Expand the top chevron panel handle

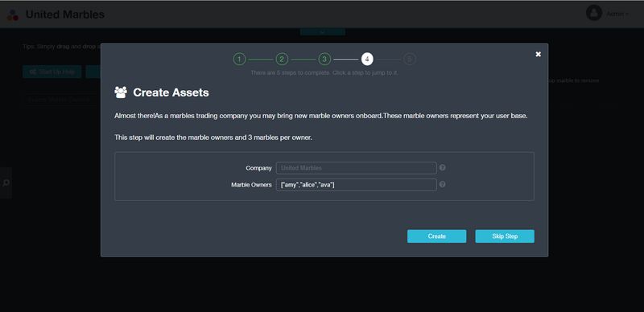click(323, 31)
